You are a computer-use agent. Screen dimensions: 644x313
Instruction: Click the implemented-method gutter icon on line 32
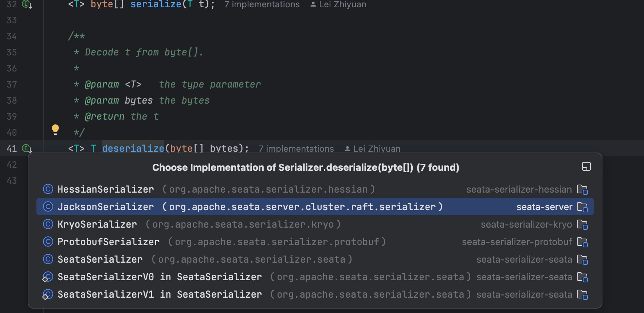[27, 4]
